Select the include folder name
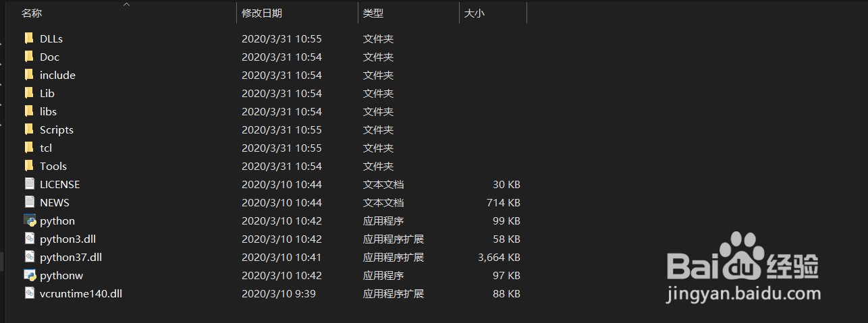The image size is (868, 323). tap(57, 75)
